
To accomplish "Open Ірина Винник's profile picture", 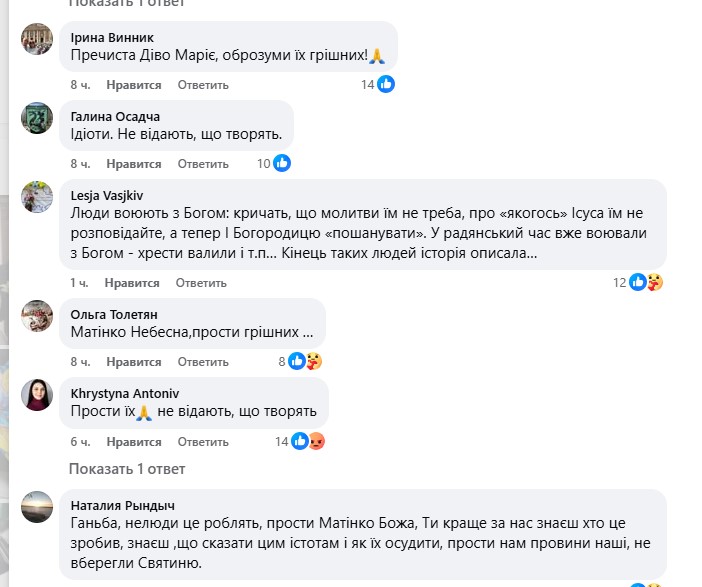I will click(x=37, y=39).
